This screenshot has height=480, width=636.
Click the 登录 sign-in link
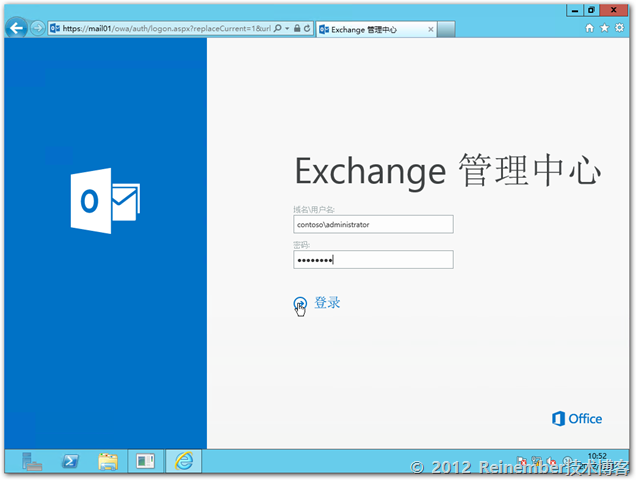(x=327, y=303)
